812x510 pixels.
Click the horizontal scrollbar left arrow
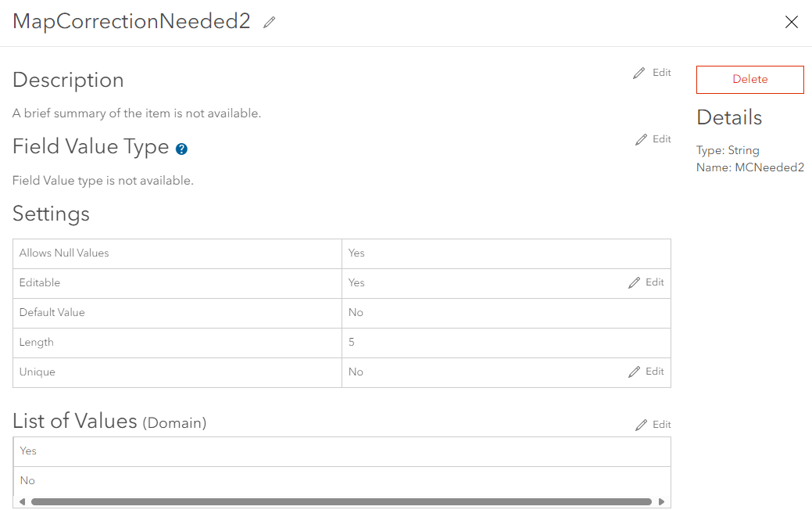[22, 501]
